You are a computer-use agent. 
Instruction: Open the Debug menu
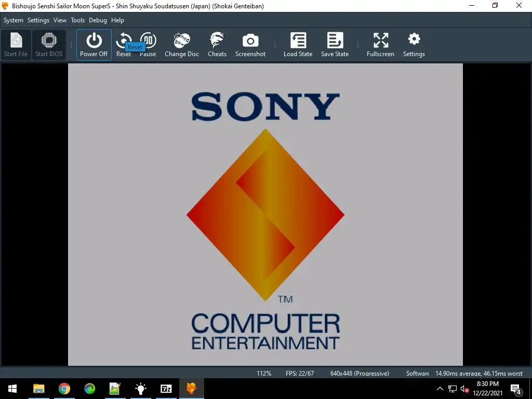point(98,20)
